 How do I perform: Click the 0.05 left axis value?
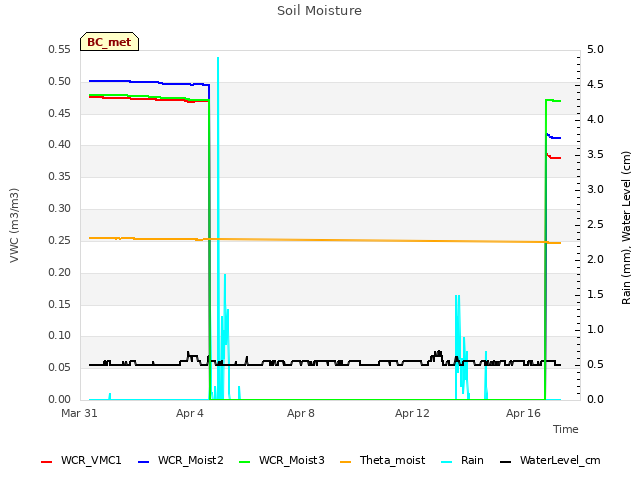pos(60,367)
